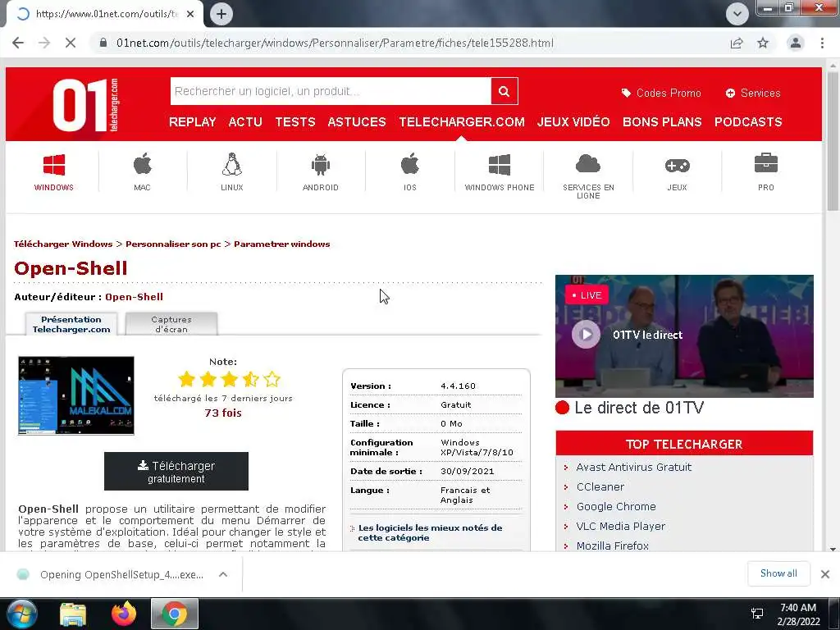
Task: Open Chrome's three-dot menu
Action: 822,43
